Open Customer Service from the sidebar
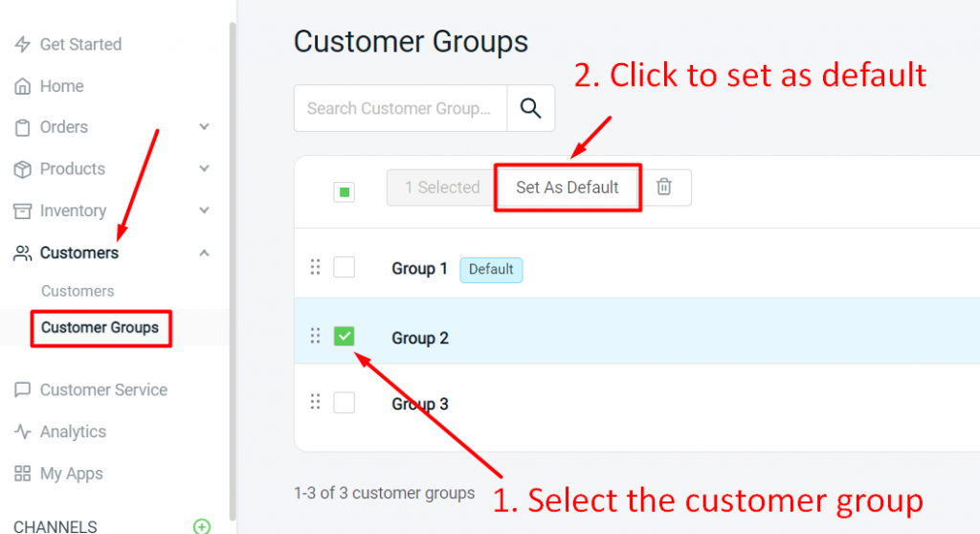This screenshot has width=980, height=534. click(x=103, y=389)
